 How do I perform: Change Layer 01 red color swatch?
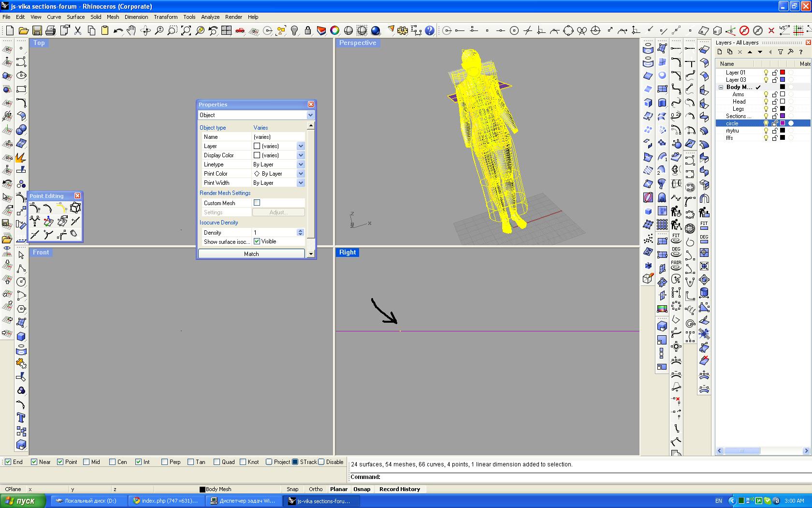click(x=783, y=73)
